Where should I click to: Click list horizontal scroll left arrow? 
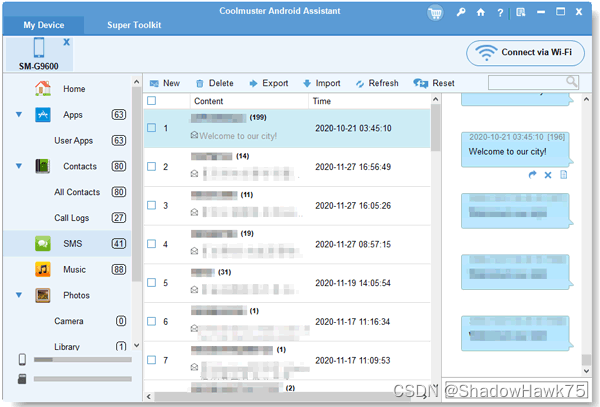click(148, 397)
